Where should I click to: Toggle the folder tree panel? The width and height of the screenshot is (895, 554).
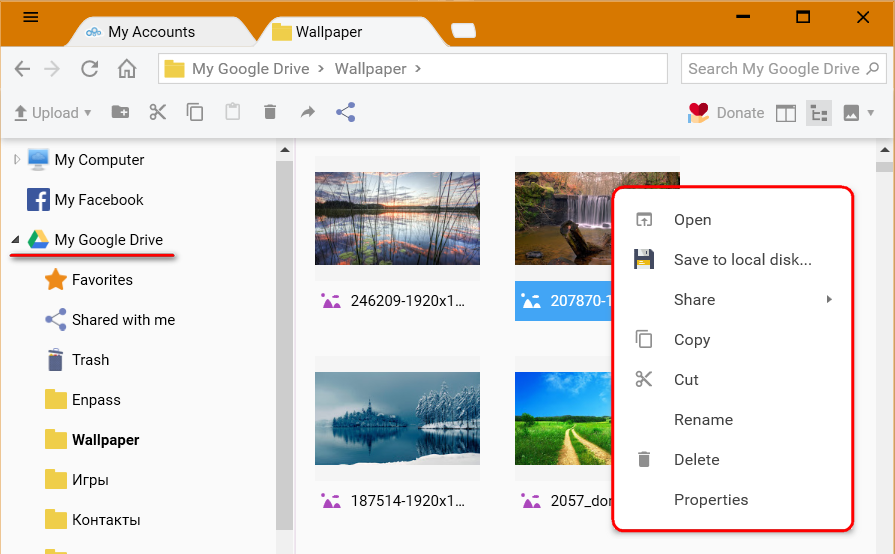click(x=819, y=113)
